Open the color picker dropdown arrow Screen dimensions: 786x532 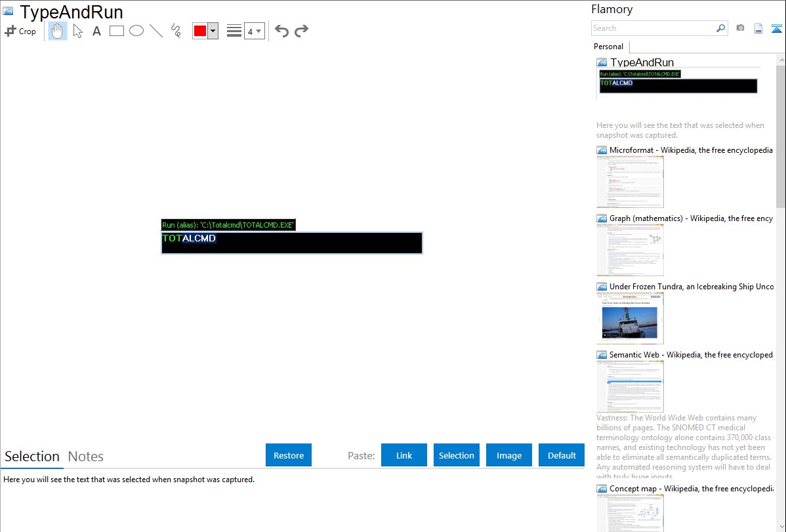point(213,31)
